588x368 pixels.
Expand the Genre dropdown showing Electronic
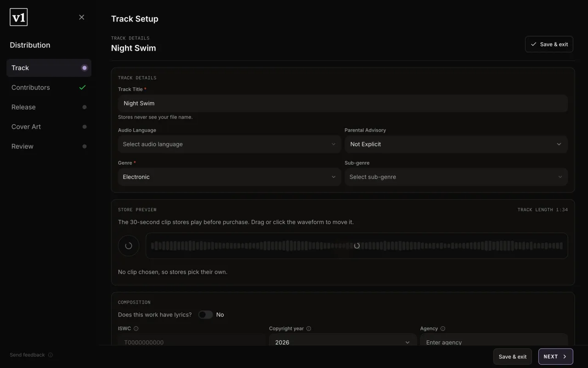click(229, 177)
